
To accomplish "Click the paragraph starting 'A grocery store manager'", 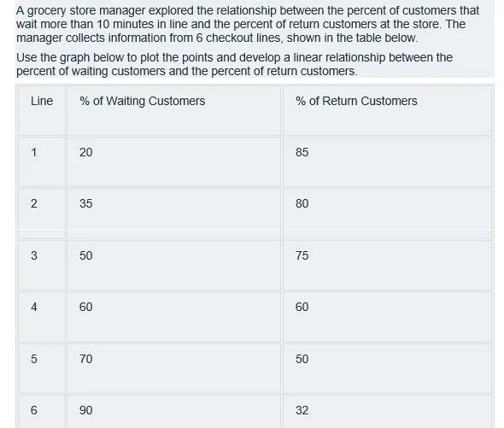I will pyautogui.click(x=248, y=24).
